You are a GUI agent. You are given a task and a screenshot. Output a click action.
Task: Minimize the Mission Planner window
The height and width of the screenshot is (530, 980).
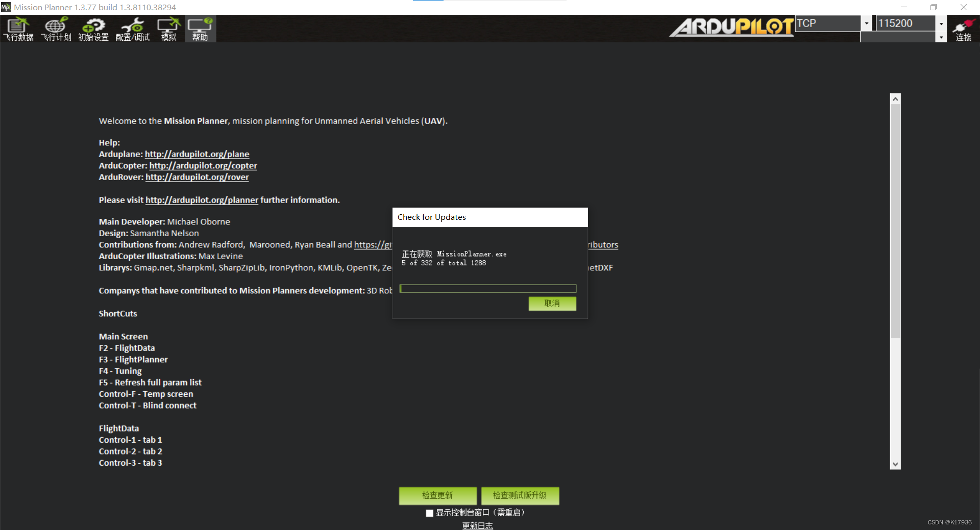pyautogui.click(x=904, y=7)
